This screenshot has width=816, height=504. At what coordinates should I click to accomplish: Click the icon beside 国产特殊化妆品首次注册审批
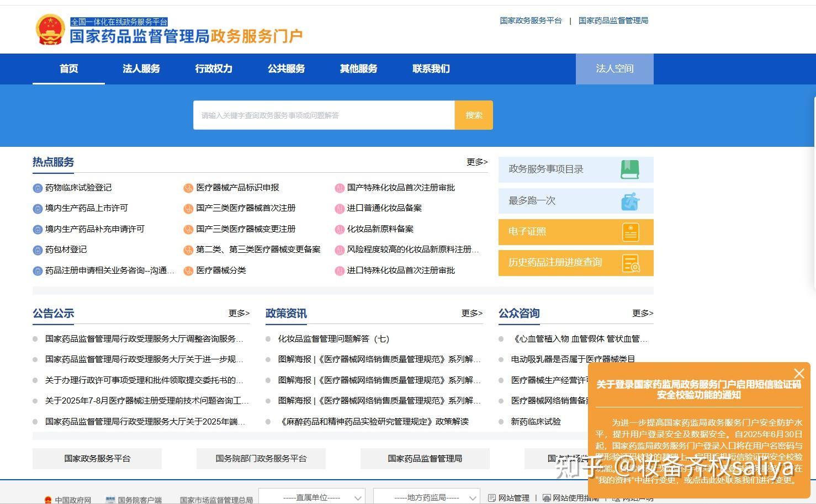[340, 188]
